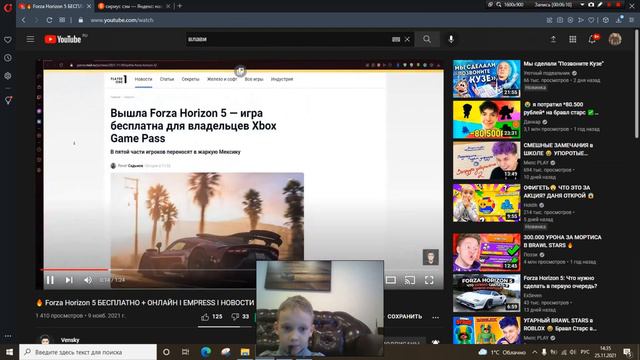Open Opera speed dial grid icon
The image size is (640, 360).
pos(62,20)
